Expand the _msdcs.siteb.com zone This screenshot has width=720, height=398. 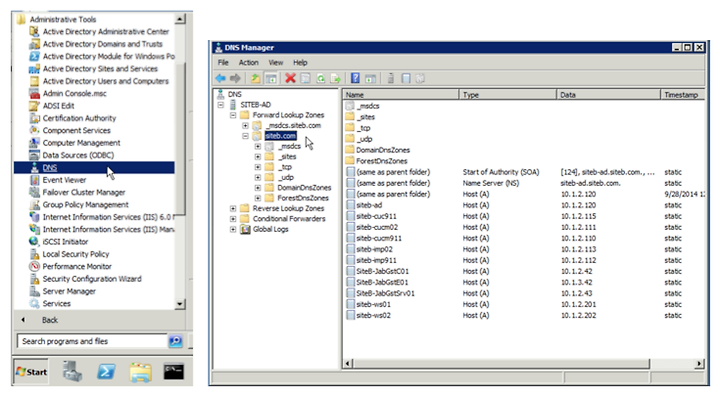(x=245, y=125)
